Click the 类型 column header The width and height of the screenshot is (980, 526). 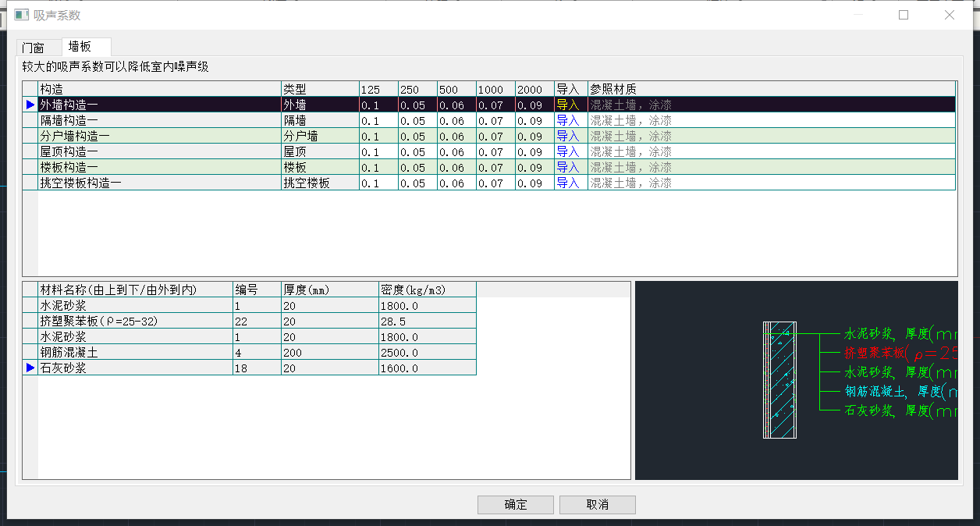[320, 89]
